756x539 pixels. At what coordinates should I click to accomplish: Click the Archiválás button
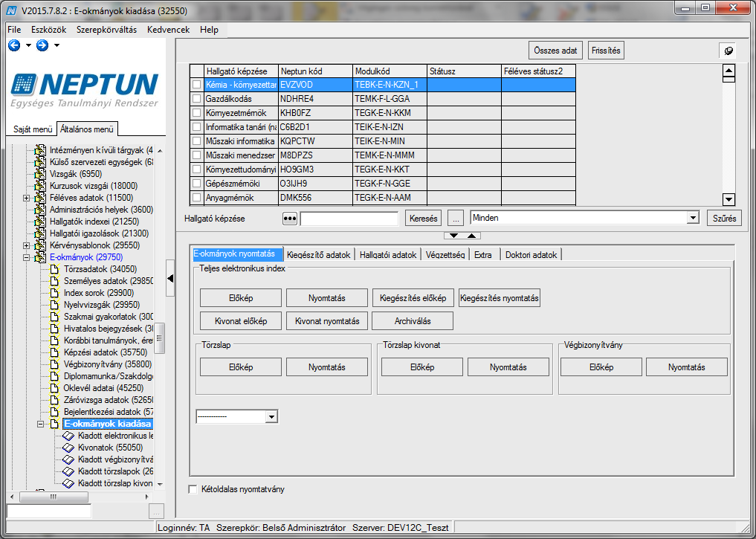tap(413, 321)
